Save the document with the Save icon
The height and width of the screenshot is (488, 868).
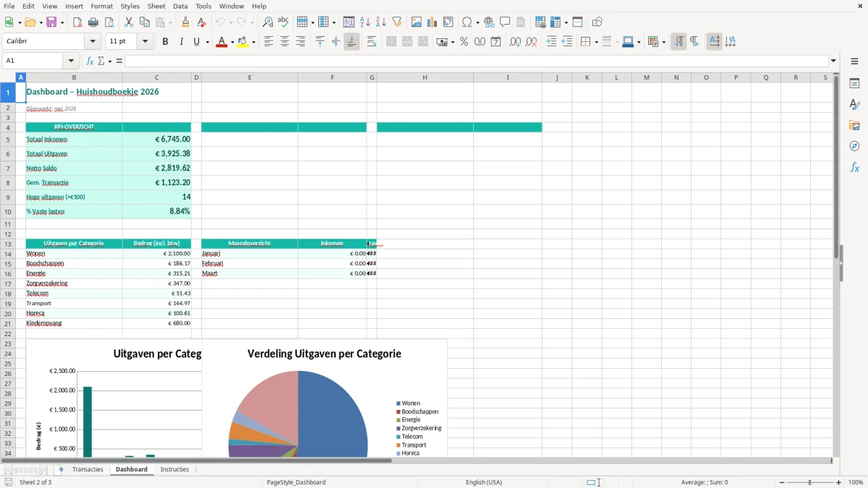point(51,22)
